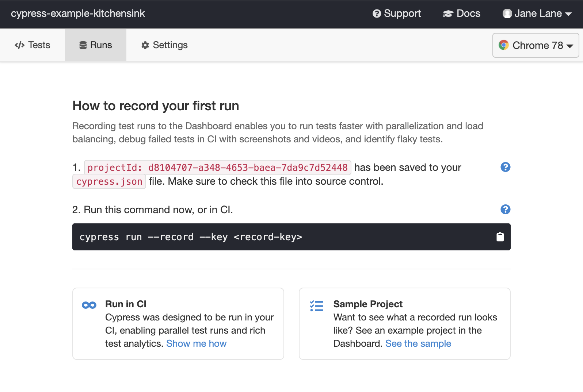Open the Chrome 78 browser dropdown

click(536, 45)
